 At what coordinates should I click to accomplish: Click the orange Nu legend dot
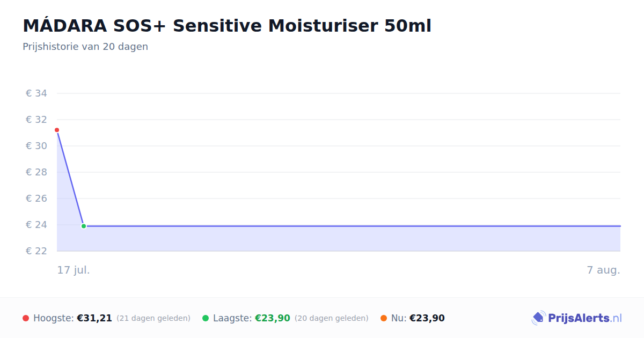coord(384,318)
